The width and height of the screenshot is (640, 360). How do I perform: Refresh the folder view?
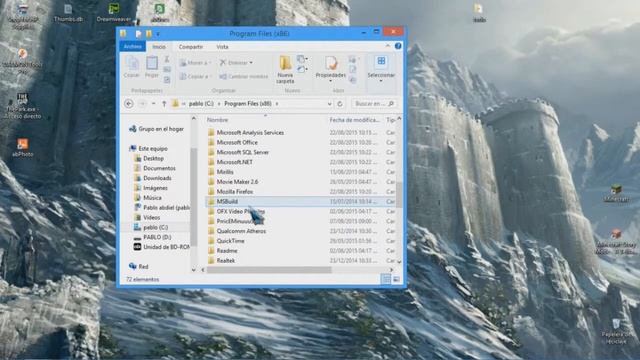340,104
